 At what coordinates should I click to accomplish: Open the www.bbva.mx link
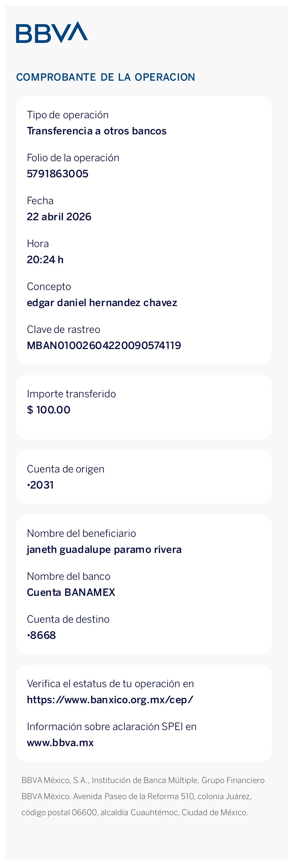(60, 743)
